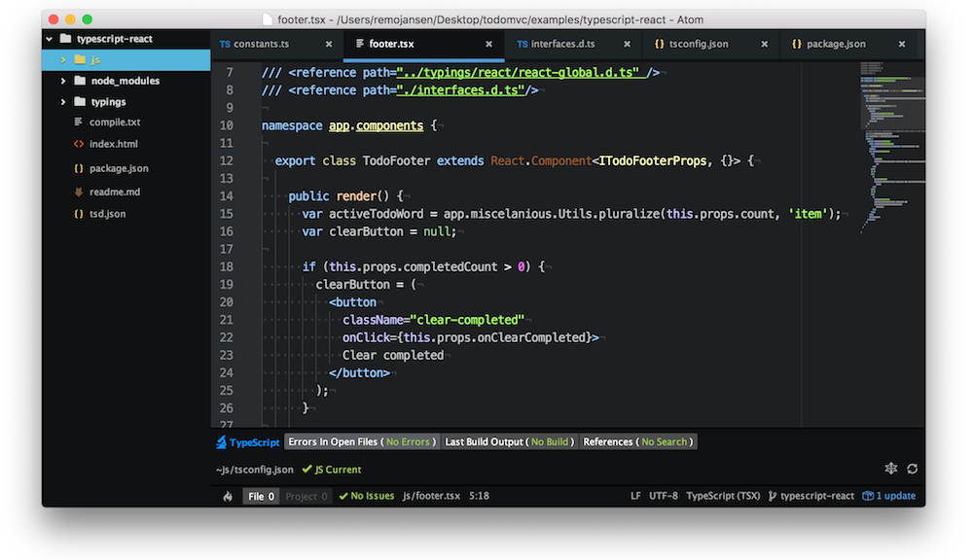Click the snowflake-like icon next to the refresh icon

point(890,469)
